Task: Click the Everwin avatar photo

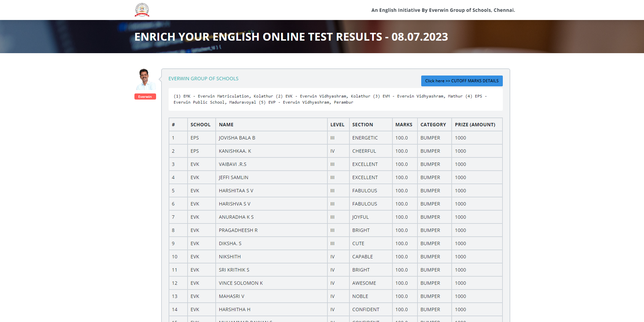Action: click(145, 79)
